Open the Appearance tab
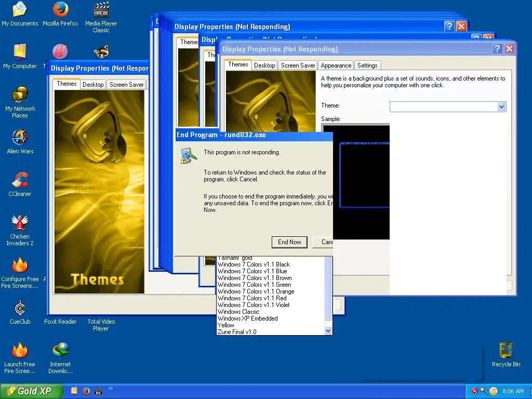The width and height of the screenshot is (532, 399). click(x=336, y=65)
